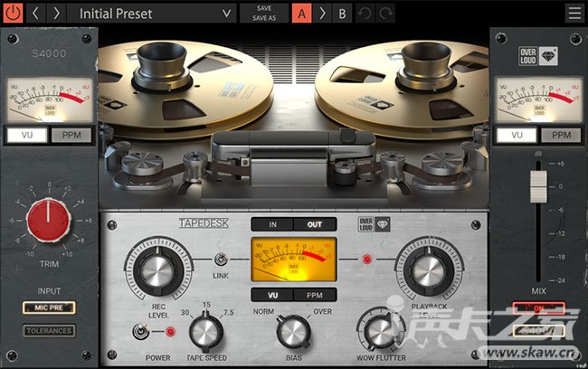Flip the LINK toggle switch
The height and width of the screenshot is (369, 588).
pyautogui.click(x=221, y=260)
